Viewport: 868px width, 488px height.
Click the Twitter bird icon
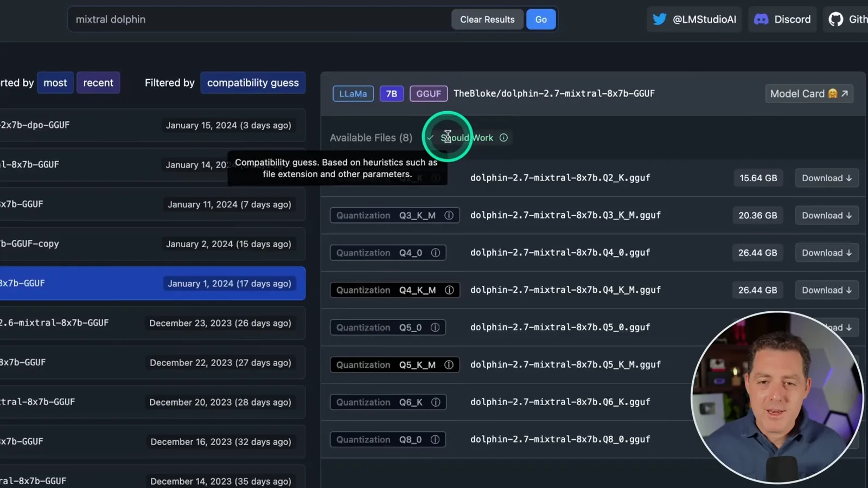click(x=659, y=20)
